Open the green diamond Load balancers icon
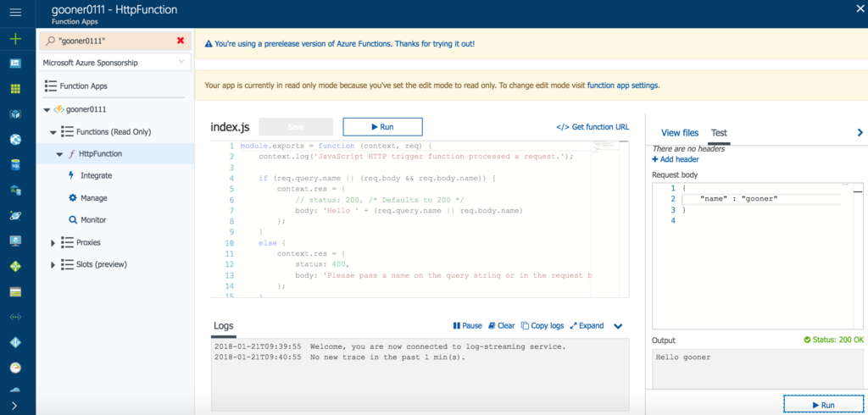This screenshot has height=415, width=868. [15, 266]
